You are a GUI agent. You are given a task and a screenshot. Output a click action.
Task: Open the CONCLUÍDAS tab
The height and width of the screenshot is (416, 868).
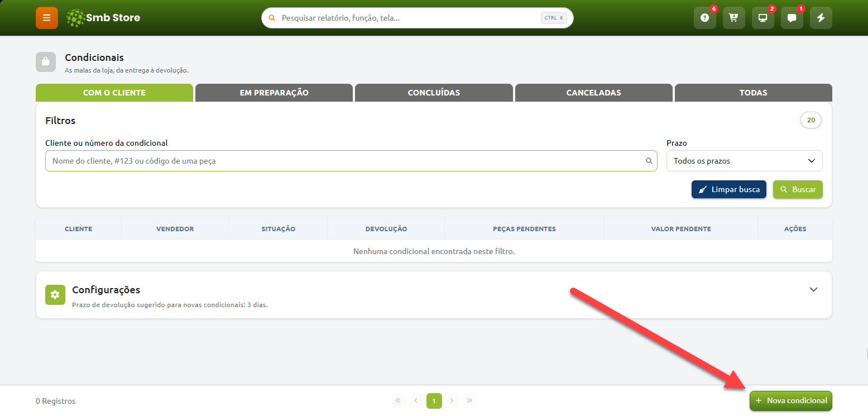(434, 93)
